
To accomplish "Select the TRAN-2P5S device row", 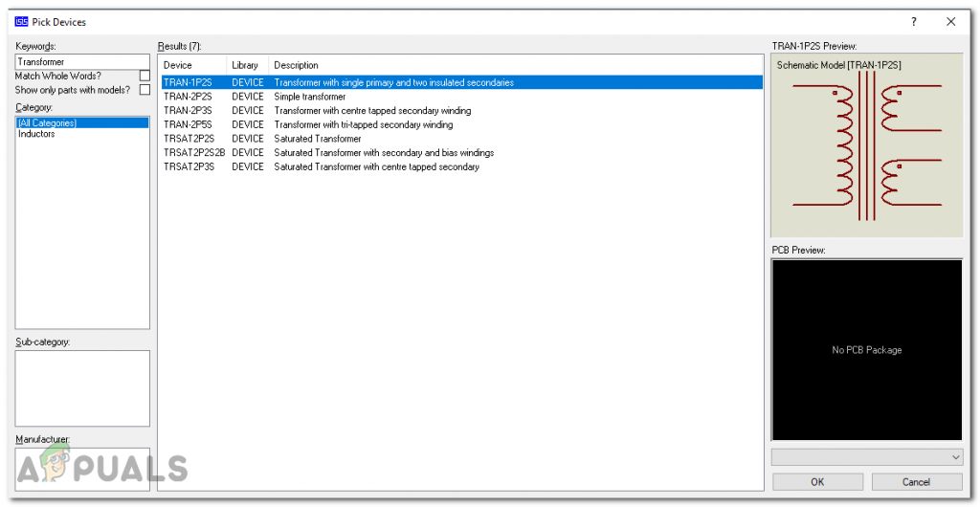I will point(461,124).
